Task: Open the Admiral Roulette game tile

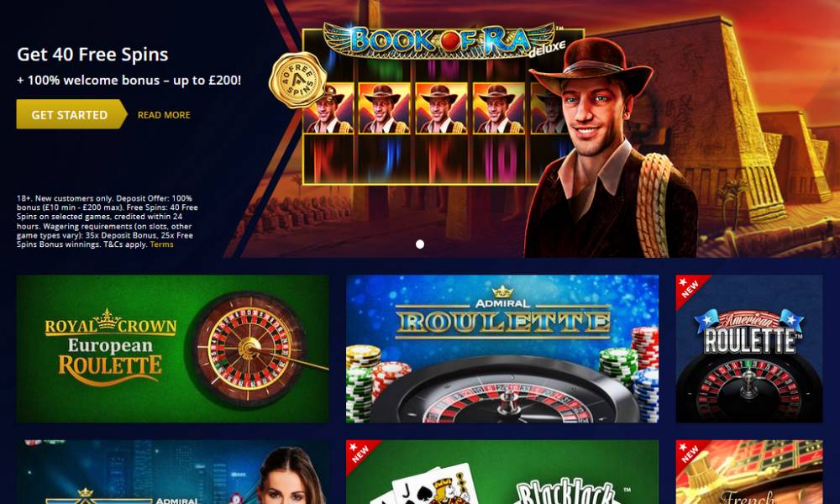Action: pos(502,349)
